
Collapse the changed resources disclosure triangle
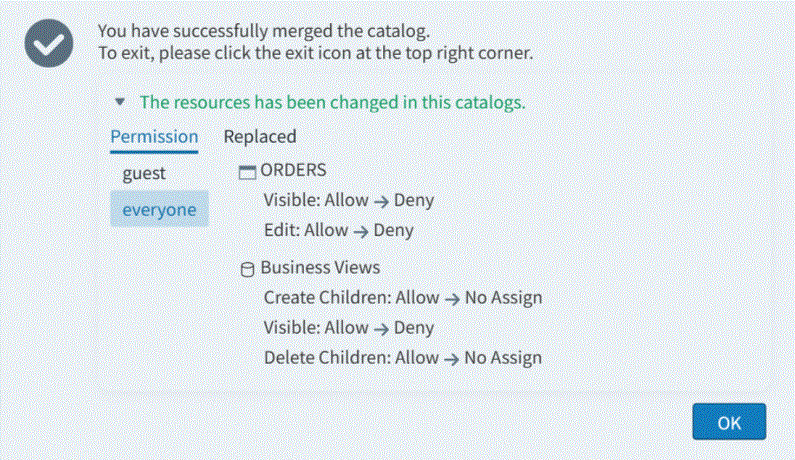(x=120, y=102)
